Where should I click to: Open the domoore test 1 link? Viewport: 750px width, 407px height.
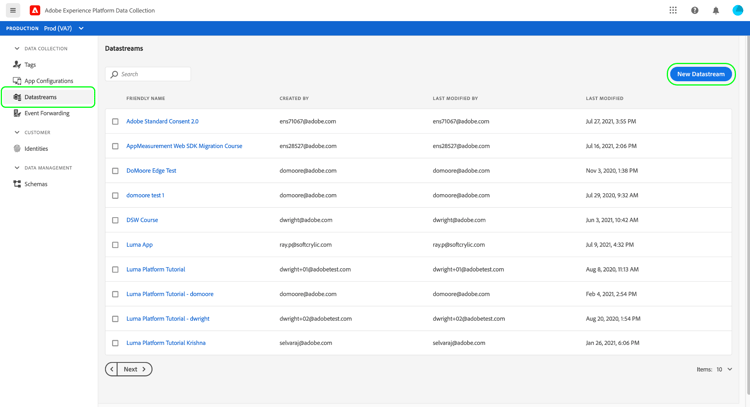tap(145, 195)
